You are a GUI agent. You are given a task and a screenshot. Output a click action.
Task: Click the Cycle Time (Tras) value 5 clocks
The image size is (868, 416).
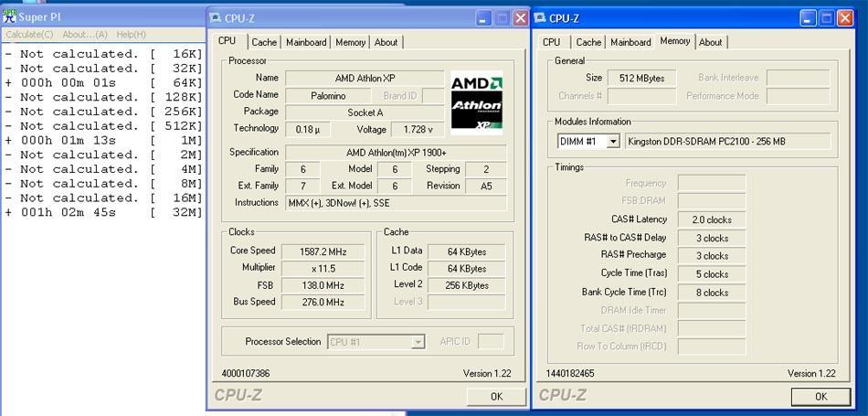click(x=712, y=274)
